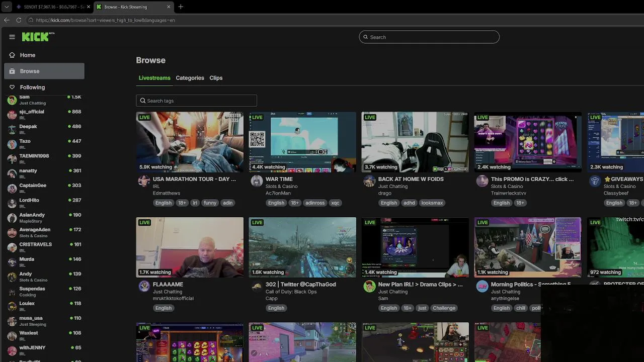Click the browser reload button
This screenshot has height=362, width=644.
point(19,20)
